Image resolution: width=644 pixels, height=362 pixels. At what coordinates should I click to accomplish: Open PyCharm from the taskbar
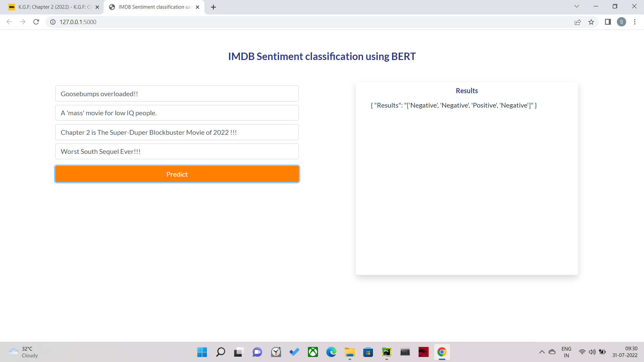click(386, 352)
